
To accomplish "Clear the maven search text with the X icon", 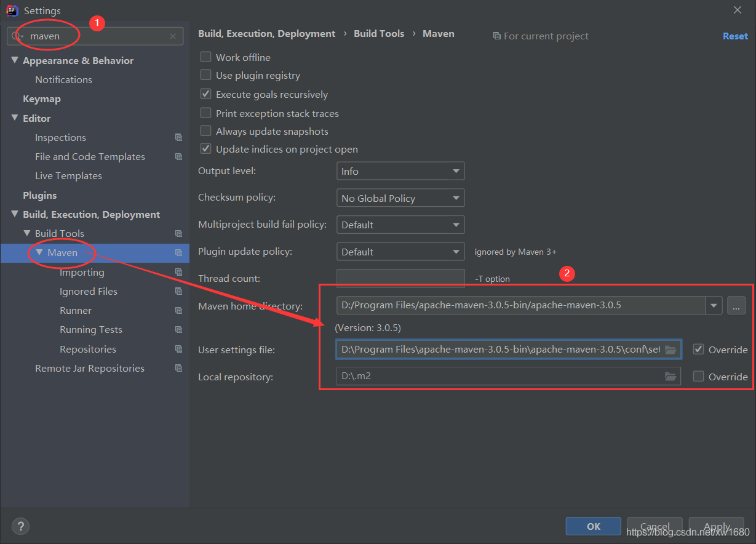I will pyautogui.click(x=173, y=36).
